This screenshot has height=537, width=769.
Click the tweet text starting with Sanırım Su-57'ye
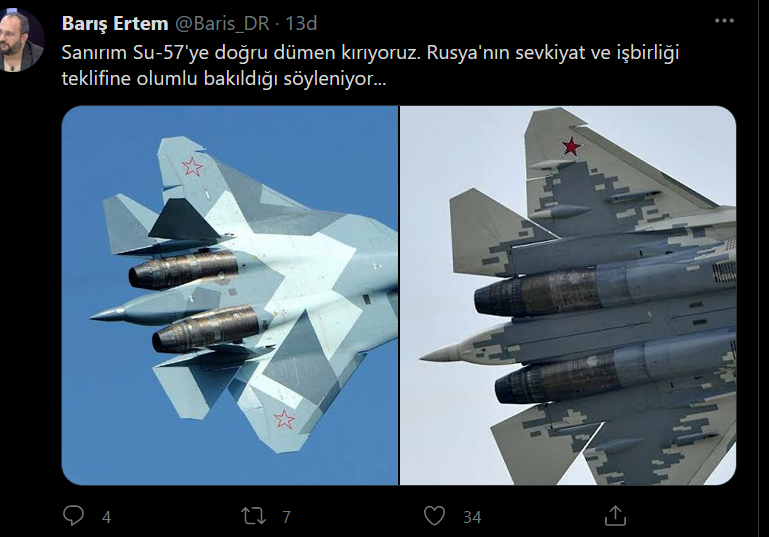pyautogui.click(x=370, y=65)
